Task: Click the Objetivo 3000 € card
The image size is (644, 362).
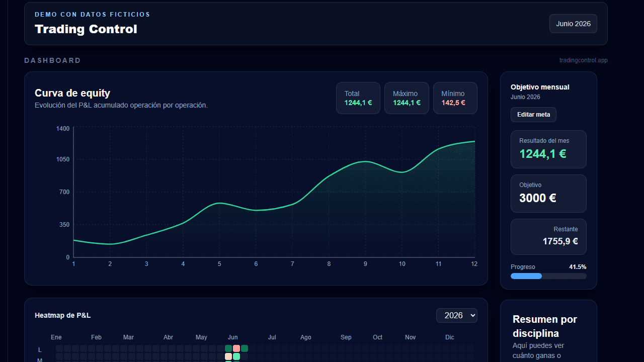Action: pos(548,194)
